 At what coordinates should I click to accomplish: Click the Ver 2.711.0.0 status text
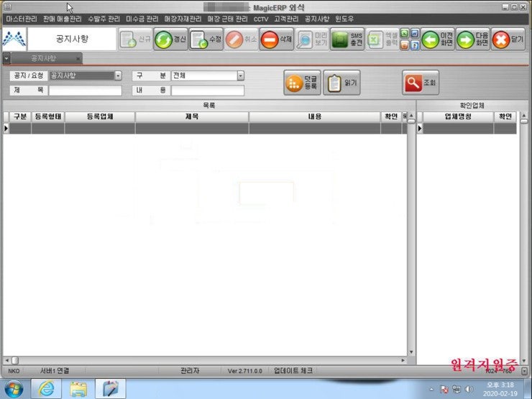point(244,371)
